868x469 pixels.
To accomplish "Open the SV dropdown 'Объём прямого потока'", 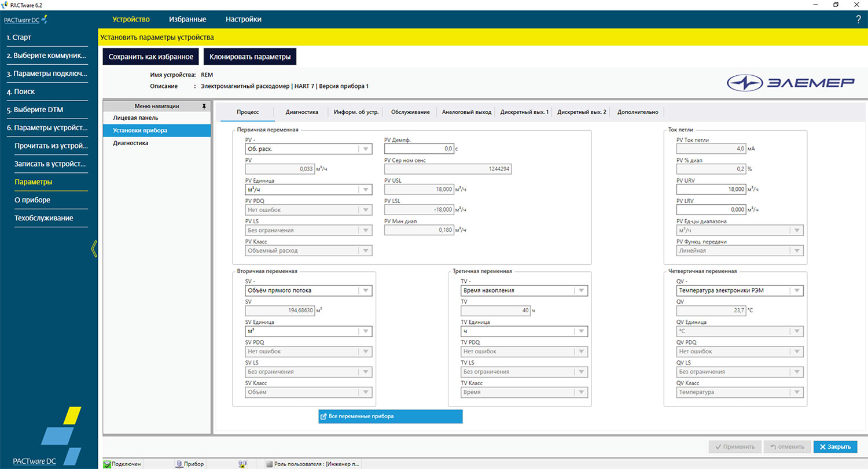I will click(x=365, y=290).
